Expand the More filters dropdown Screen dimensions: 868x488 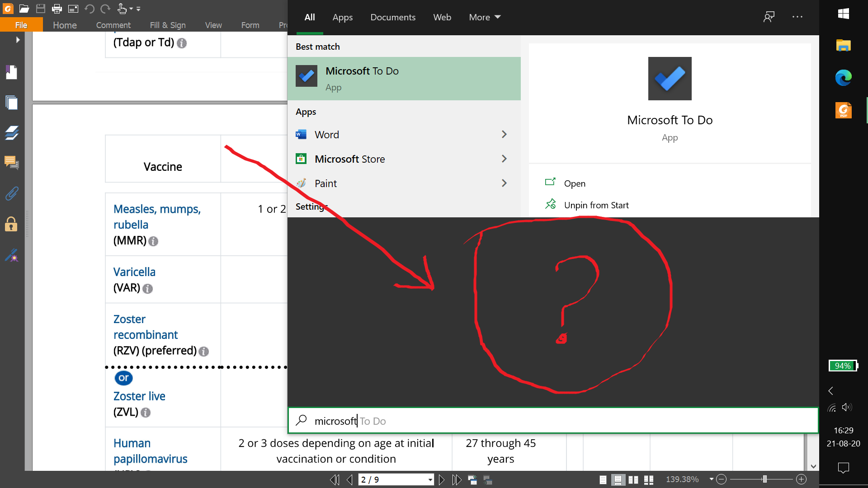coord(485,17)
